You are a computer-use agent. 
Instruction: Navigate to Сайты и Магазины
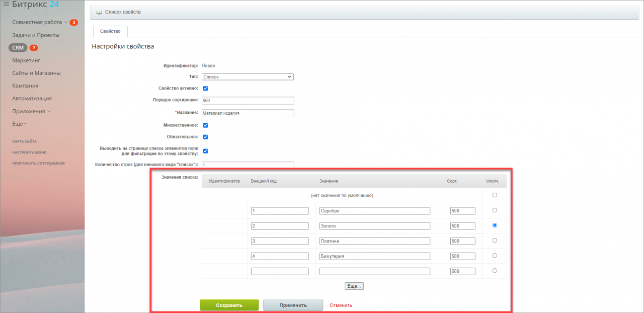[36, 73]
